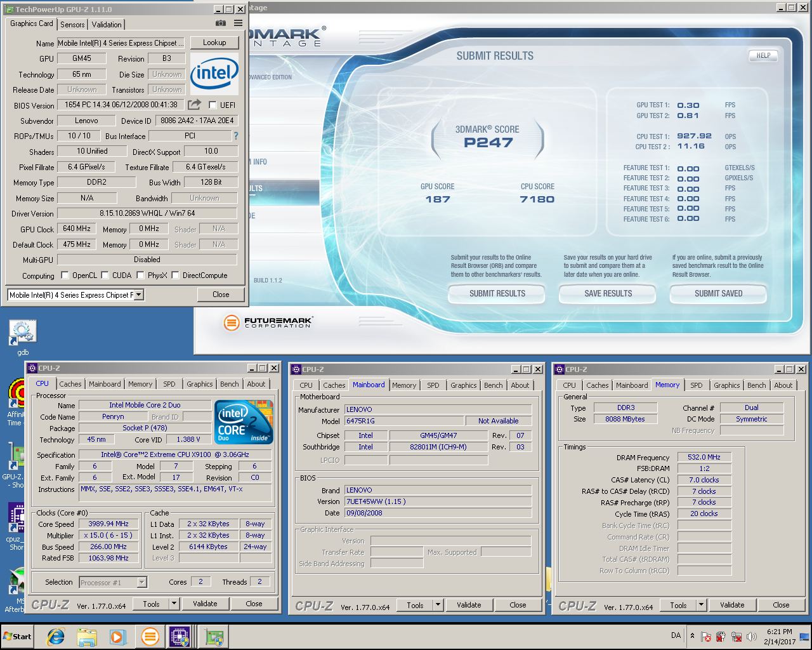Click the right CPU-Z window title icon
The width and height of the screenshot is (812, 650).
(560, 369)
